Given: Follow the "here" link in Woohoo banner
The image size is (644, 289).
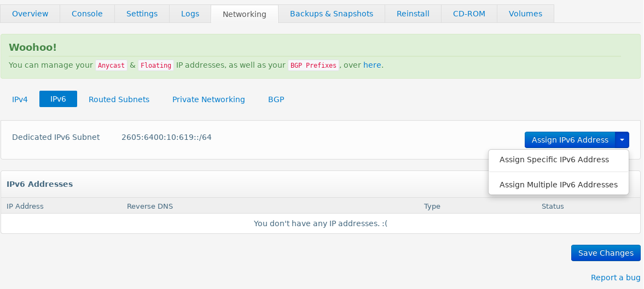Looking at the screenshot, I should [372, 65].
